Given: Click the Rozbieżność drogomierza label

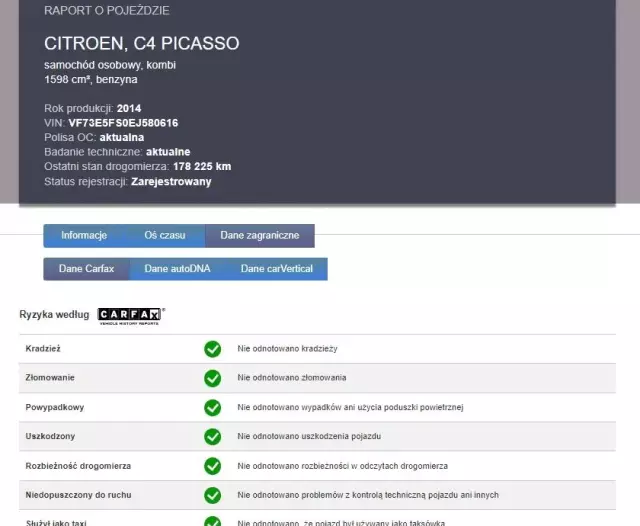Looking at the screenshot, I should click(x=78, y=466).
